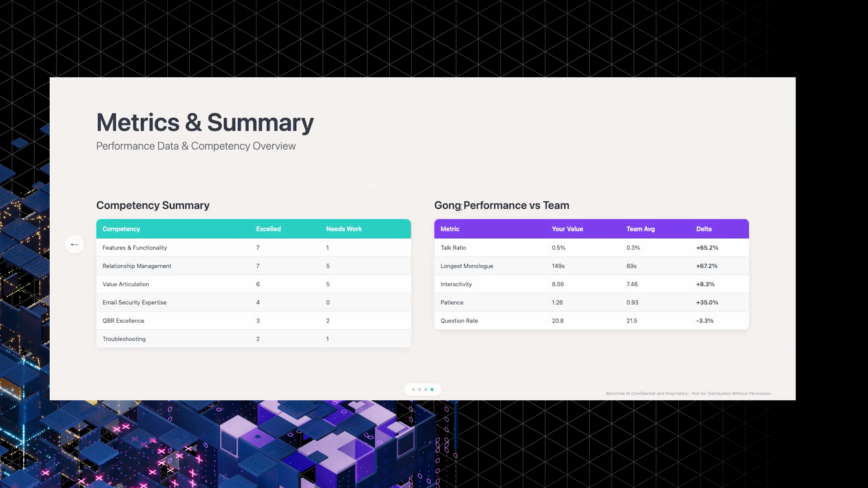868x488 pixels.
Task: Click the 20.8 Question Rate value
Action: [558, 321]
